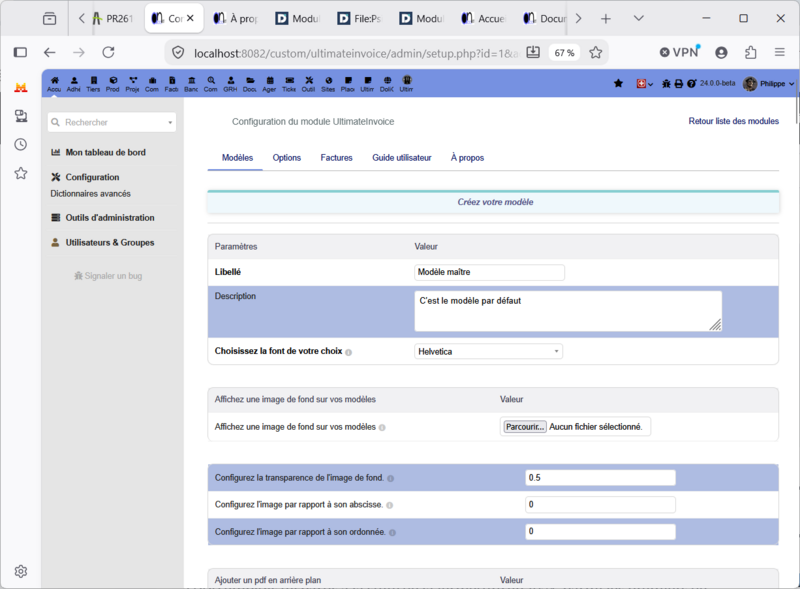This screenshot has height=589, width=800.
Task: Open the browser hamburger menu
Action: 780,52
